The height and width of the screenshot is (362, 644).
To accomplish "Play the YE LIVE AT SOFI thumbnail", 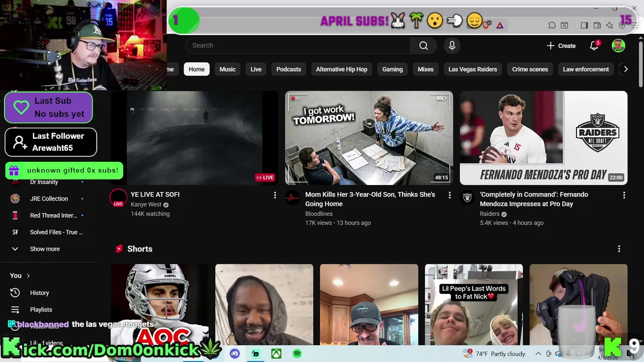I will click(194, 138).
